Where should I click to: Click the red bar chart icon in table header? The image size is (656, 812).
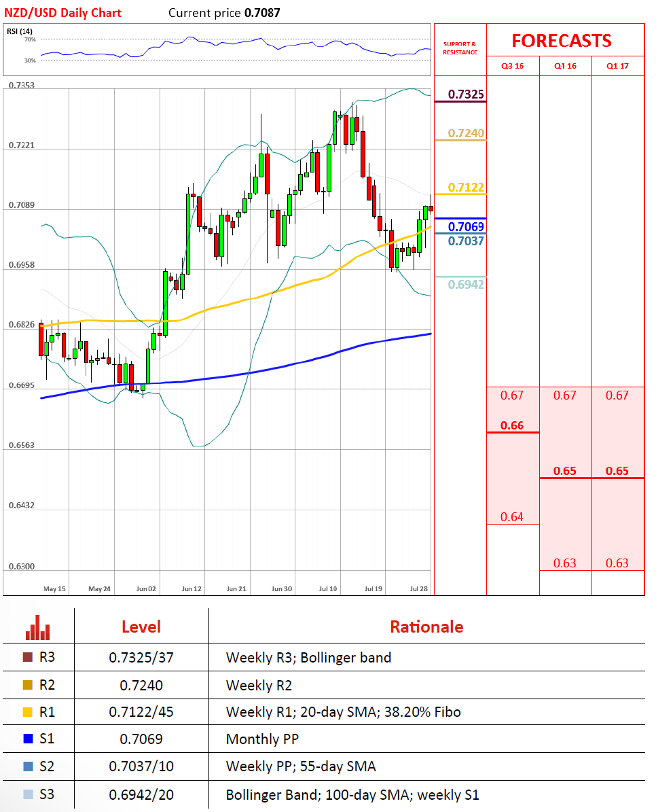click(x=38, y=627)
